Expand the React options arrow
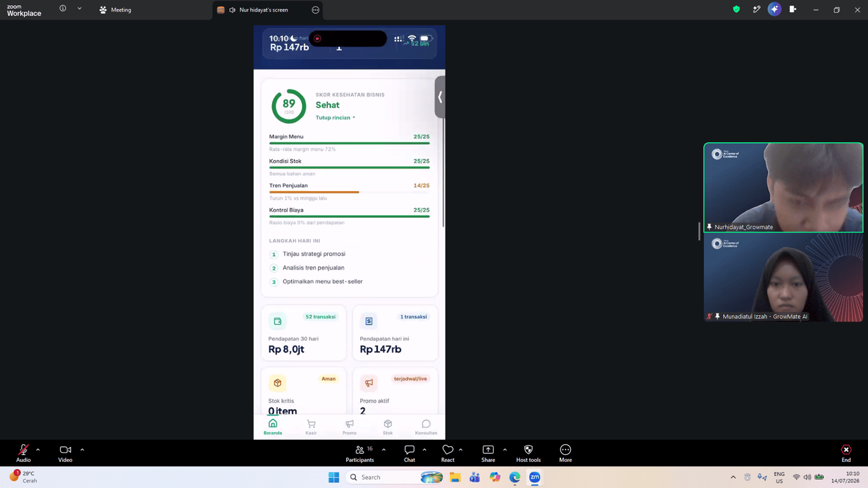 (461, 450)
